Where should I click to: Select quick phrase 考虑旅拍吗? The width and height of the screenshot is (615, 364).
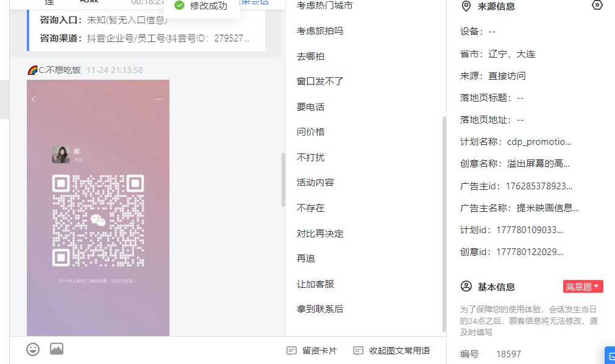click(x=320, y=31)
